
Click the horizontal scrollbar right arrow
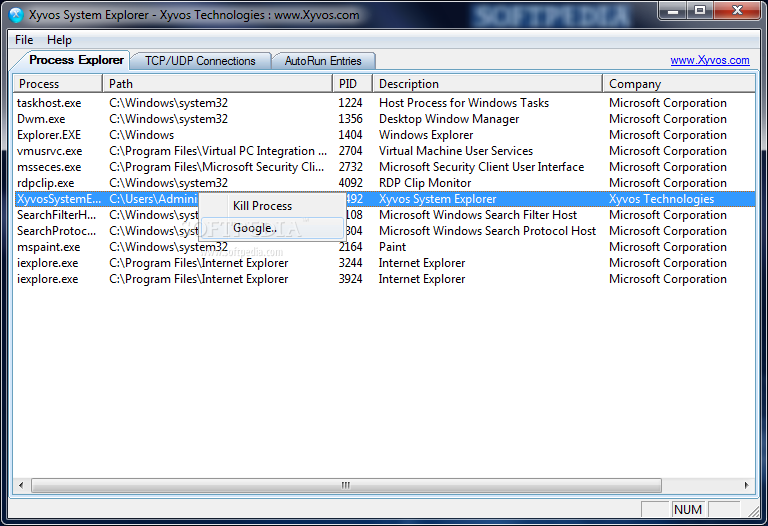click(746, 485)
